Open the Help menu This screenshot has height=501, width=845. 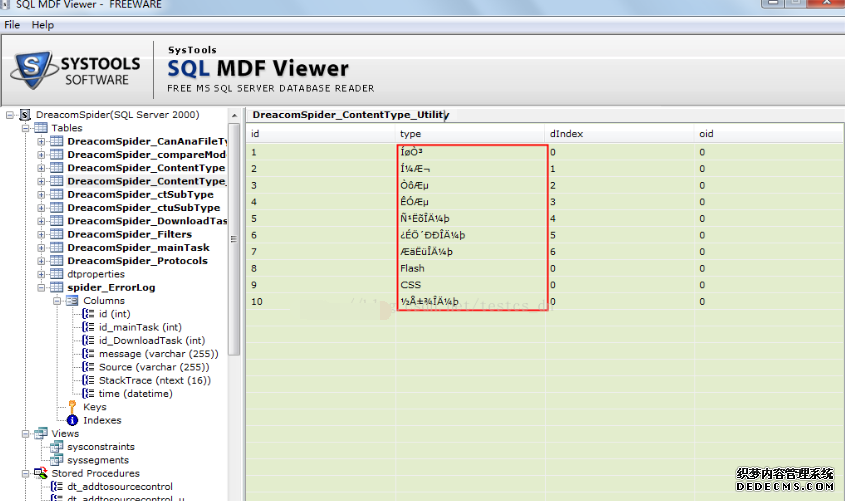click(43, 25)
